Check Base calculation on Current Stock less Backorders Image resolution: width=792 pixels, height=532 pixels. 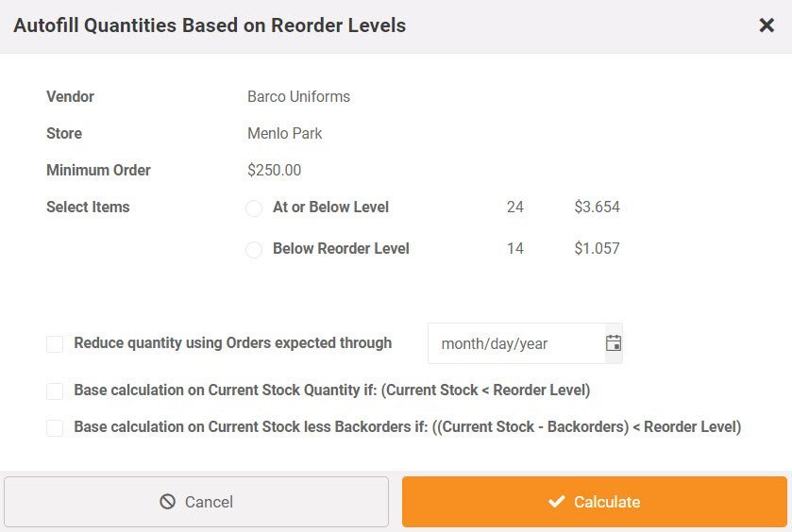click(55, 428)
